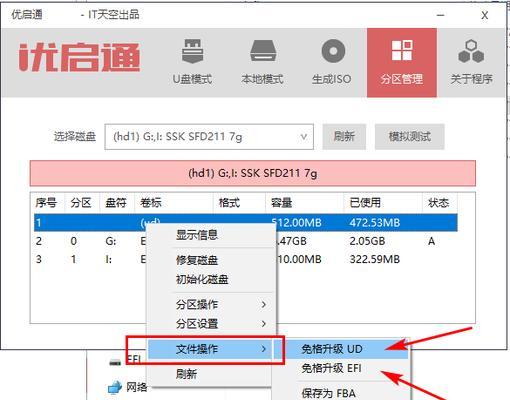
Task: Click the 322.59MB used value
Action: [x=375, y=259]
